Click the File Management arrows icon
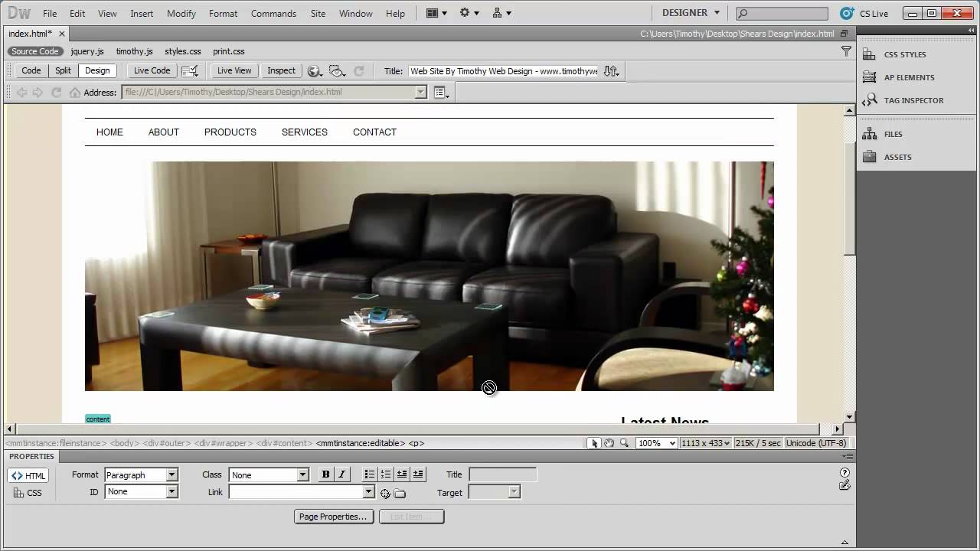The height and width of the screenshot is (551, 980). (611, 70)
